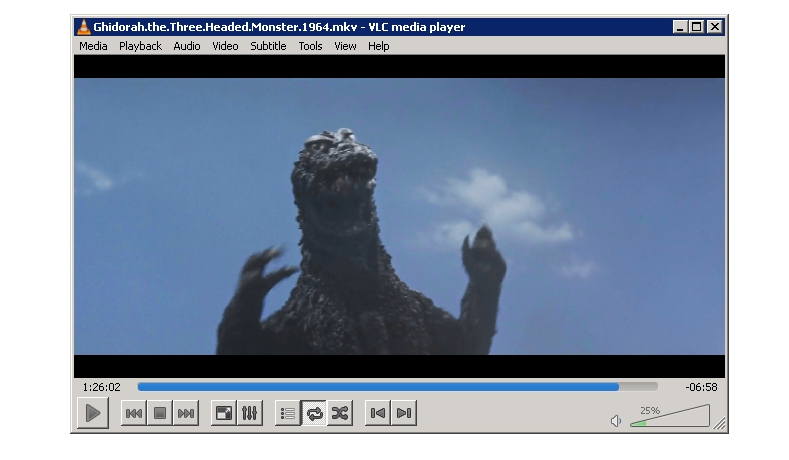Stop playback with the Stop button
789x460 pixels.
pos(160,413)
